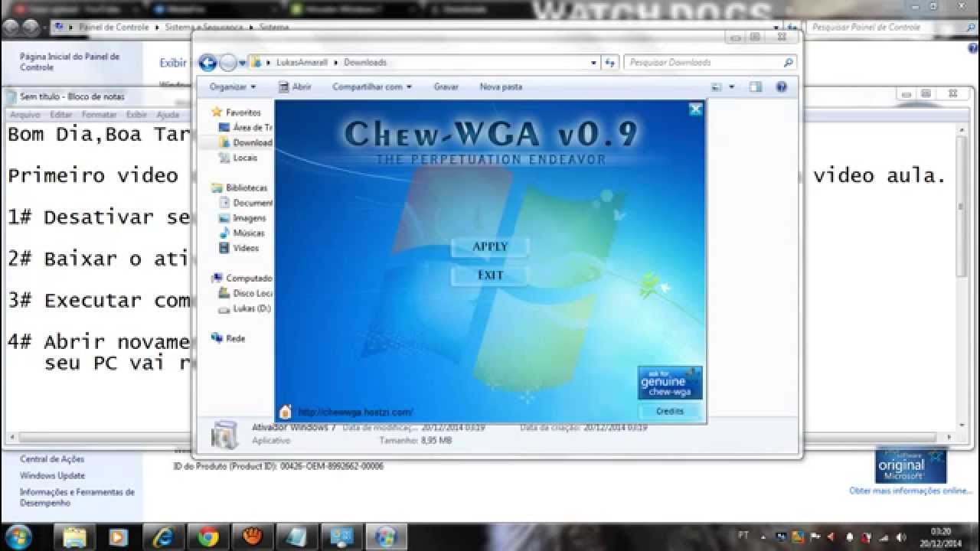Click the LukasAmarall breadcrumb in Explorer address bar
Image resolution: width=980 pixels, height=551 pixels.
pos(303,63)
